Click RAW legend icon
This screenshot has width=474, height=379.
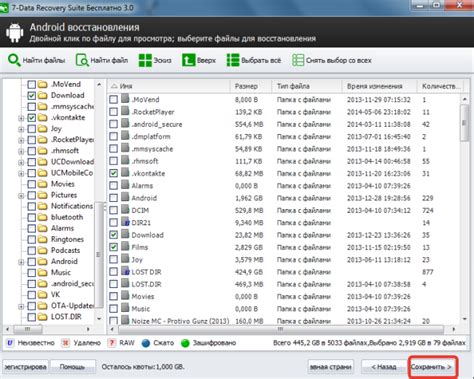coord(112,343)
